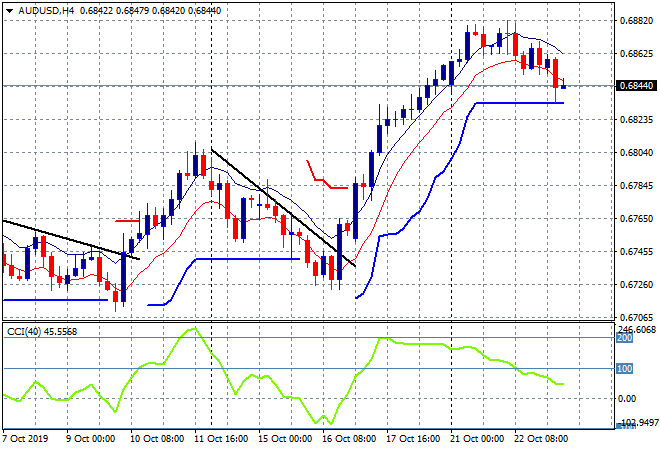Click the CCI 200 level label
Image resolution: width=660 pixels, height=450 pixels.
tap(625, 338)
